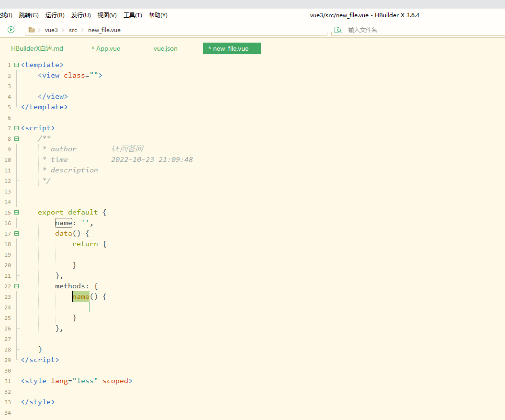Image resolution: width=505 pixels, height=420 pixels.
Task: Click line number 34 in the gutter
Action: click(x=8, y=413)
